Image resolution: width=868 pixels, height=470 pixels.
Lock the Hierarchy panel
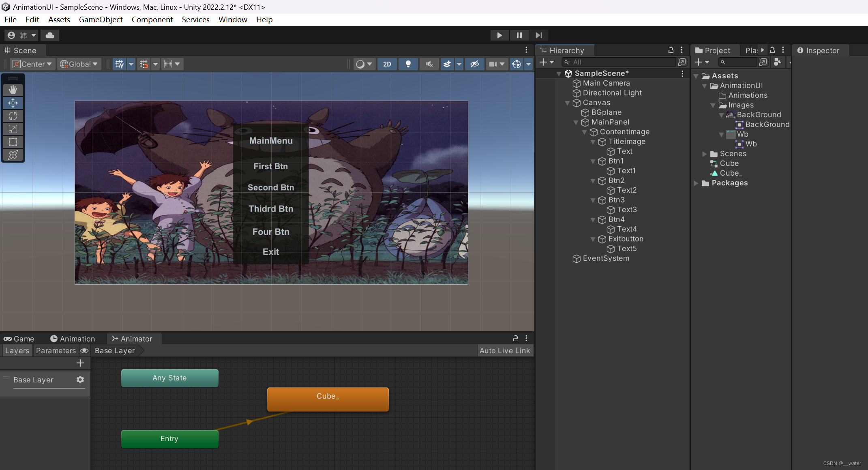pyautogui.click(x=671, y=50)
